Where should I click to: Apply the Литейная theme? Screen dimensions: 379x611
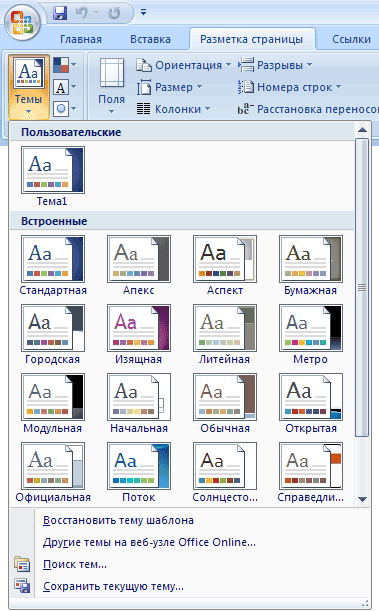225,334
